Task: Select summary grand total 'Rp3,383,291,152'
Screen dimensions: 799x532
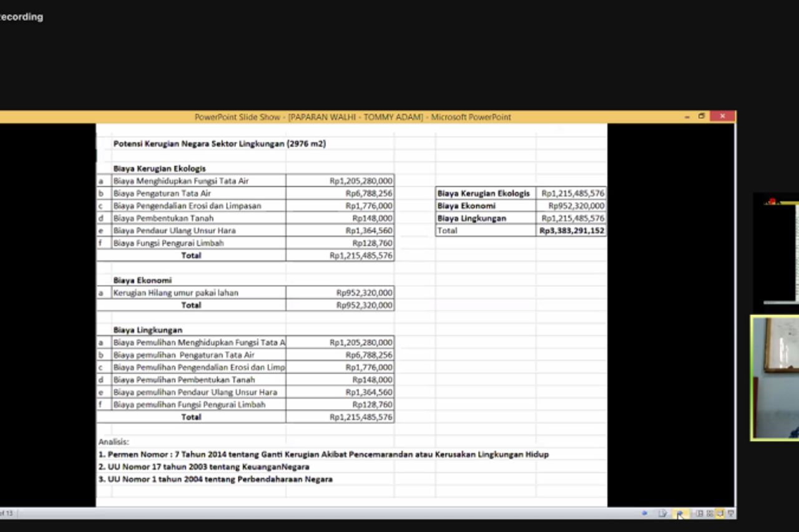Action: coord(571,231)
